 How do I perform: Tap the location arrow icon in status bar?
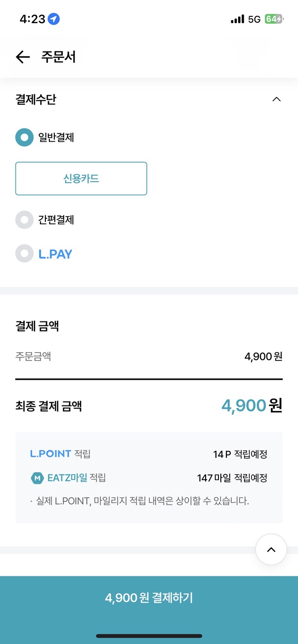coord(54,19)
